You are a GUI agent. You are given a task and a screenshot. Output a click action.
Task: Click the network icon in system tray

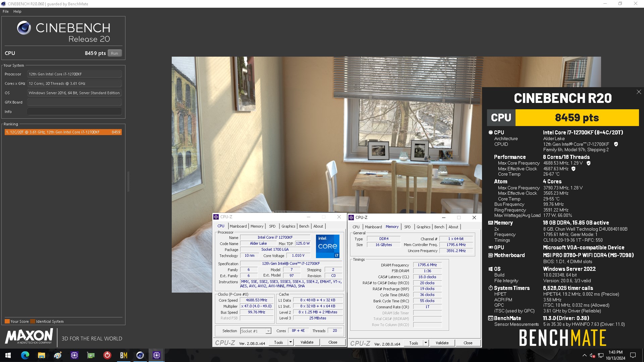[x=601, y=355]
